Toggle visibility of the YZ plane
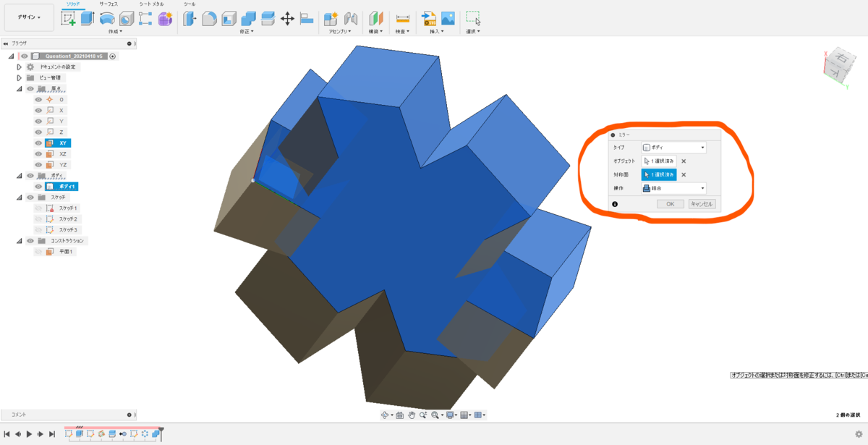 coord(39,164)
